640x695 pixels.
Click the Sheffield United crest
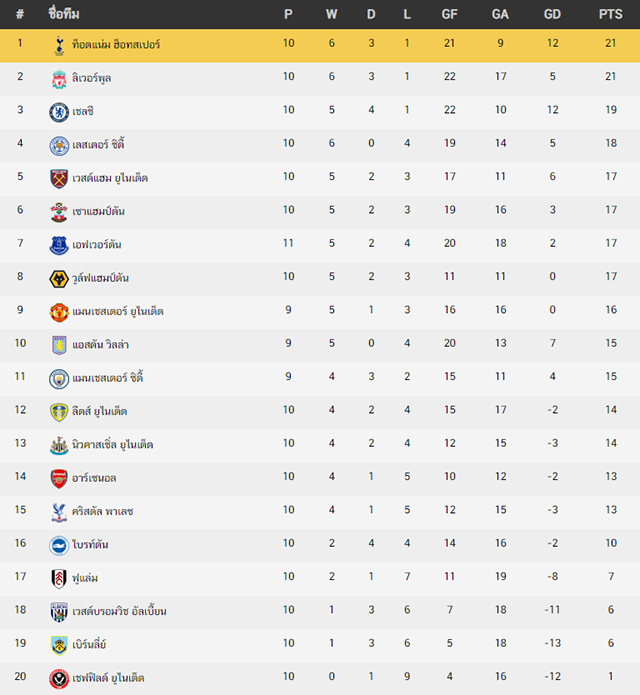coord(59,679)
